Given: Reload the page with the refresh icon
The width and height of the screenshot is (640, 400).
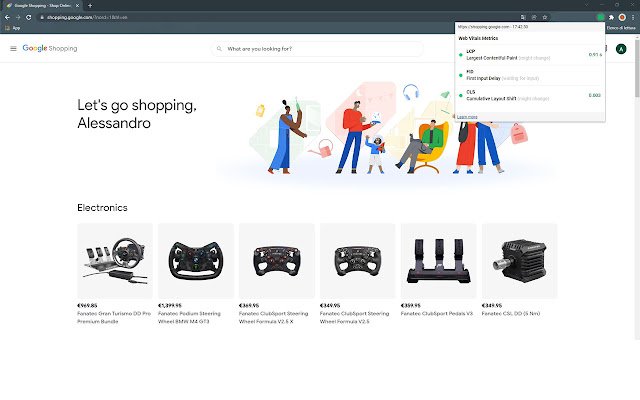Looking at the screenshot, I should pyautogui.click(x=29, y=17).
